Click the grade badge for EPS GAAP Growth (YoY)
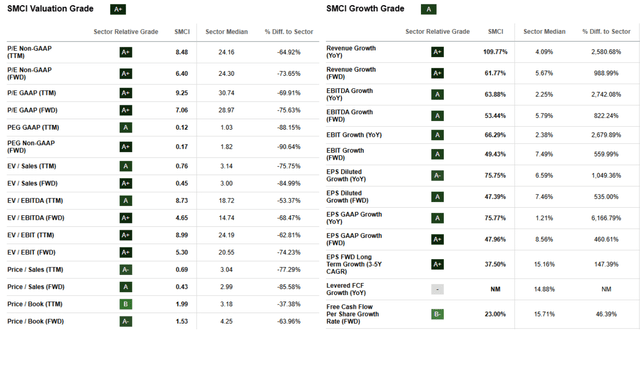 point(437,218)
